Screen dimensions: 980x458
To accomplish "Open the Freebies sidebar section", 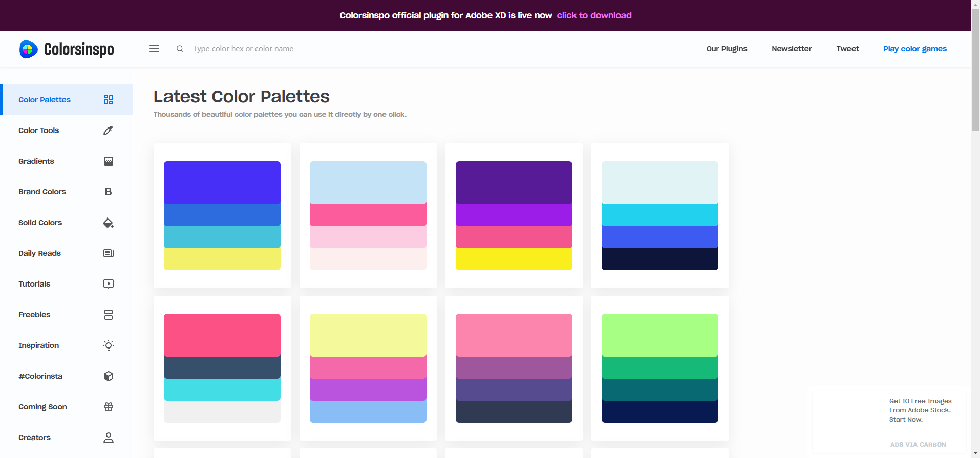I will [34, 315].
